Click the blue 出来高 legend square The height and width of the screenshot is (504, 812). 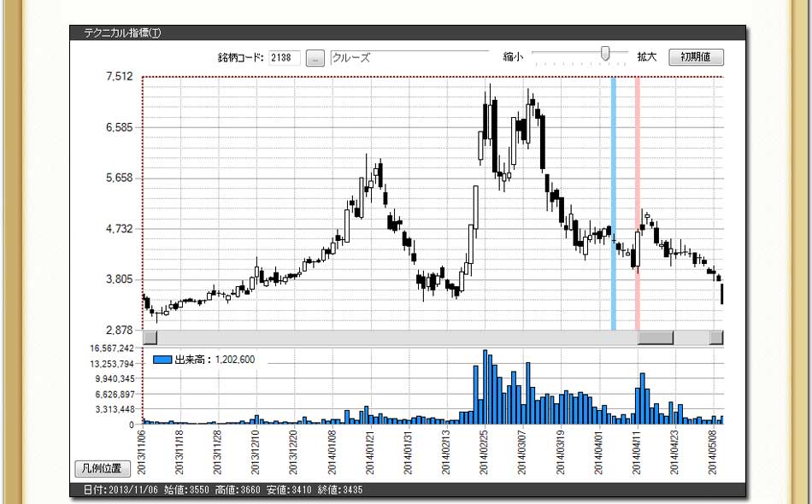162,360
